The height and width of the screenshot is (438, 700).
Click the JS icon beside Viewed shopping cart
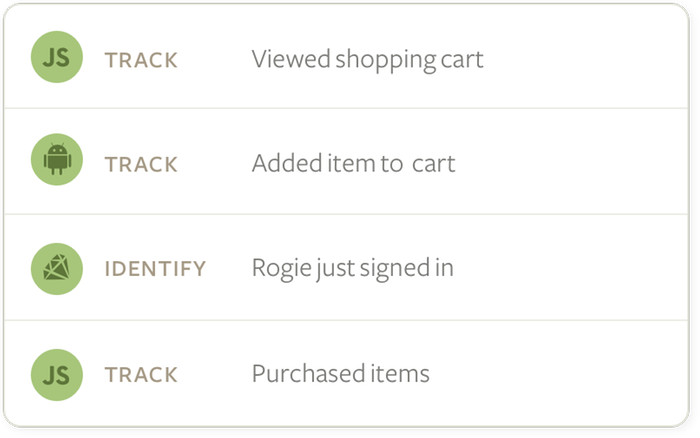coord(57,57)
